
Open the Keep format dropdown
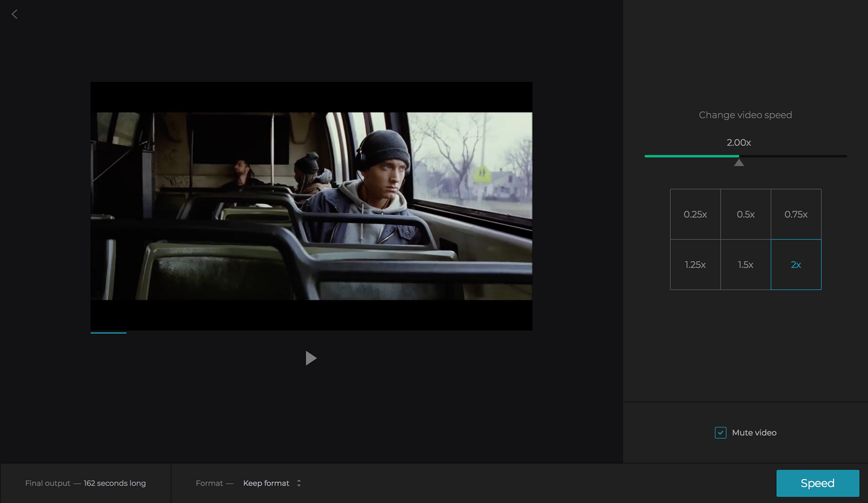click(x=272, y=483)
